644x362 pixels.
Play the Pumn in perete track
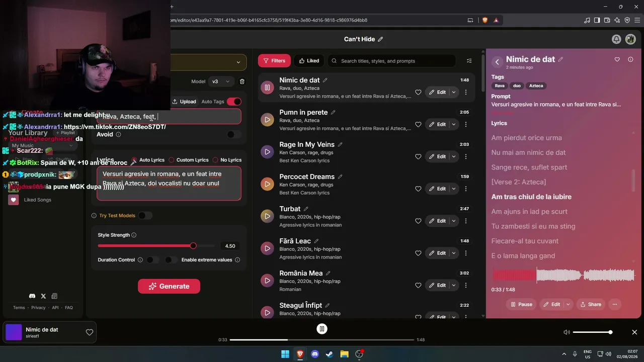click(x=267, y=120)
